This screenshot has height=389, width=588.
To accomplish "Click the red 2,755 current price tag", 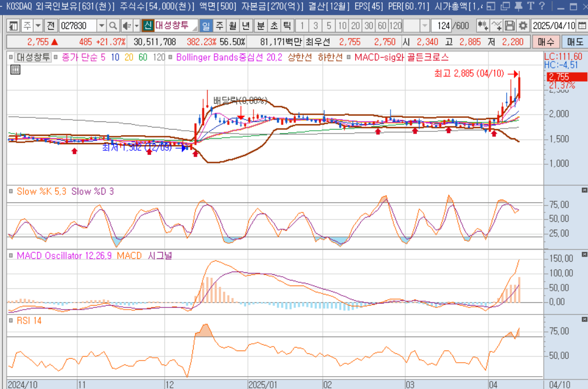I will pos(566,77).
